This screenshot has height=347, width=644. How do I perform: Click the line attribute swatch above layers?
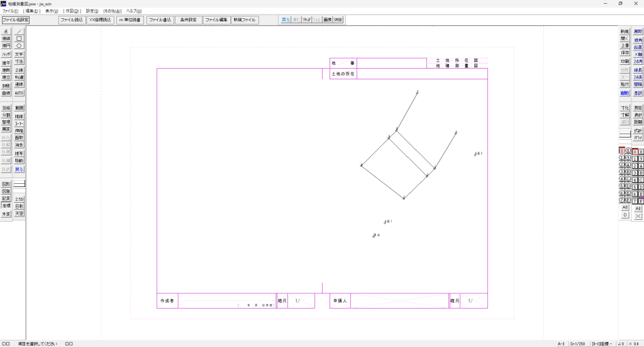pyautogui.click(x=625, y=135)
